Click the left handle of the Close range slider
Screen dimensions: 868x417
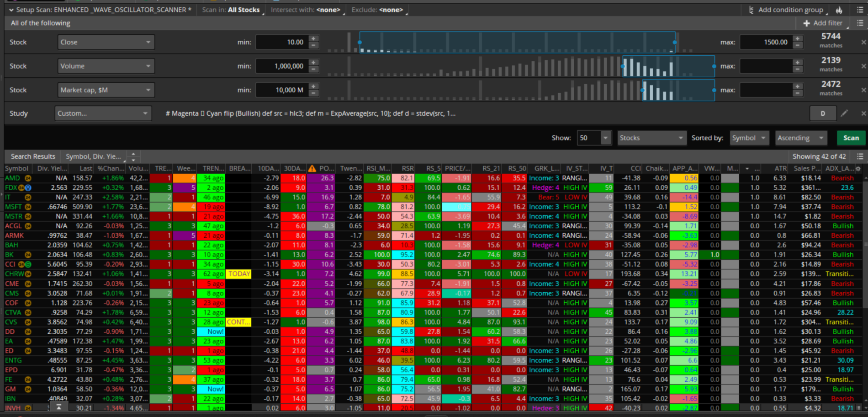360,43
